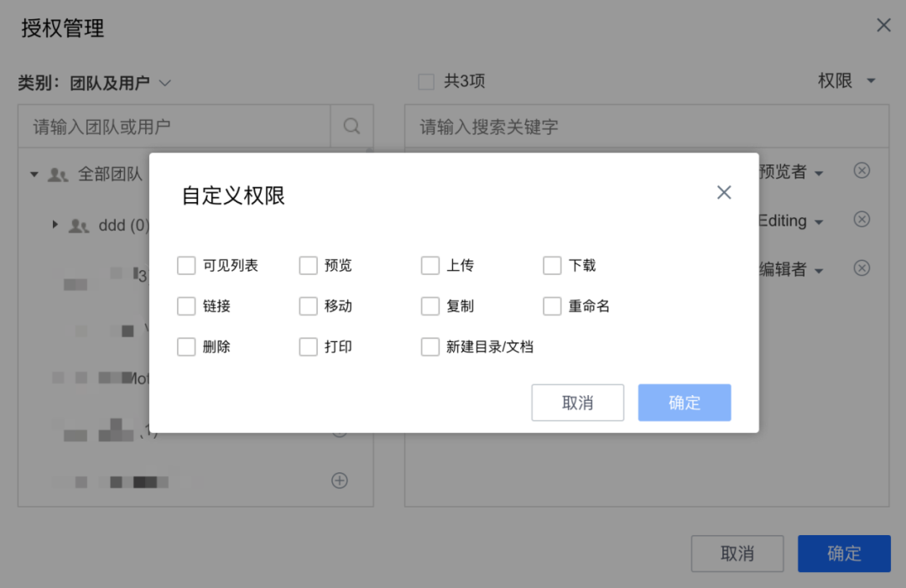Enable the 可见列表 checkbox
906x588 pixels.
[186, 266]
